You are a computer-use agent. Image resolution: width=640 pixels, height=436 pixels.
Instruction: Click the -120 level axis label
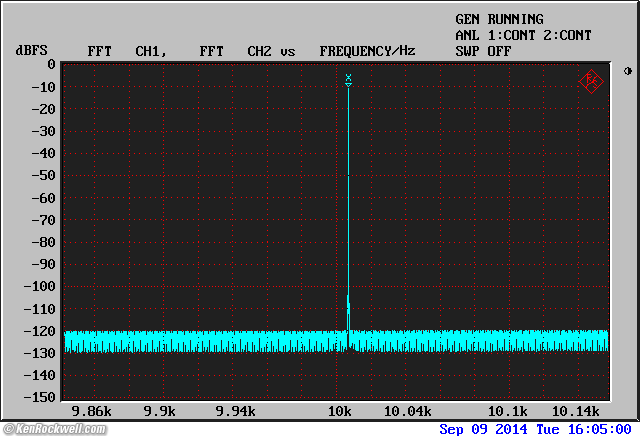coord(40,330)
